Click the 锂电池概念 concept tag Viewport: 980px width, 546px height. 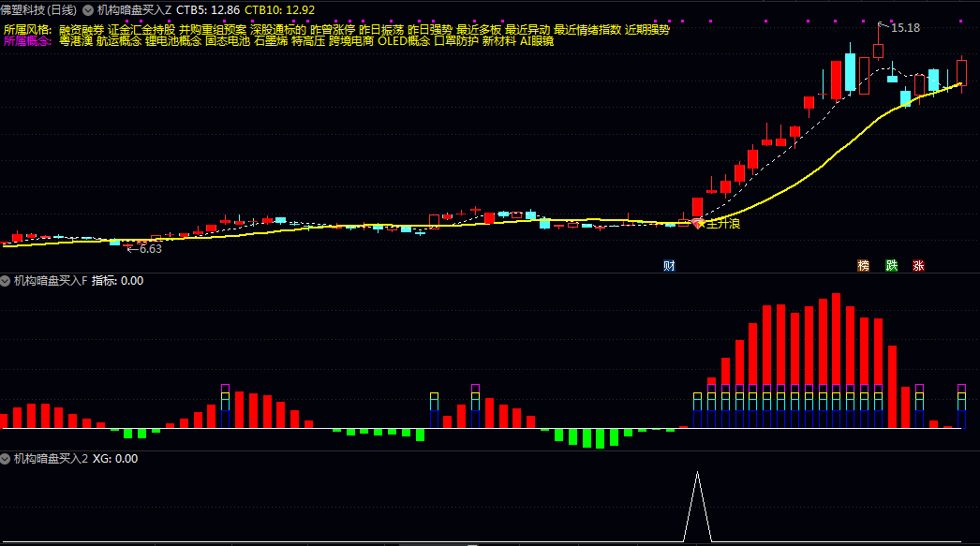click(173, 41)
